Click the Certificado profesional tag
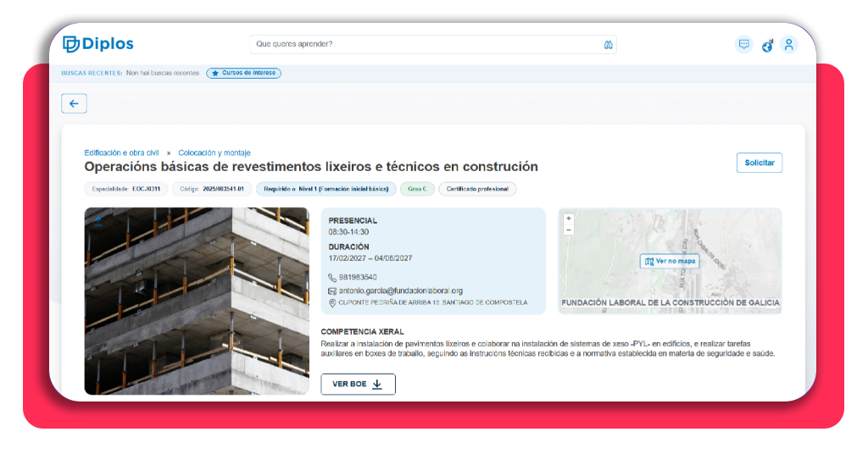This screenshot has width=868, height=454. tap(477, 189)
